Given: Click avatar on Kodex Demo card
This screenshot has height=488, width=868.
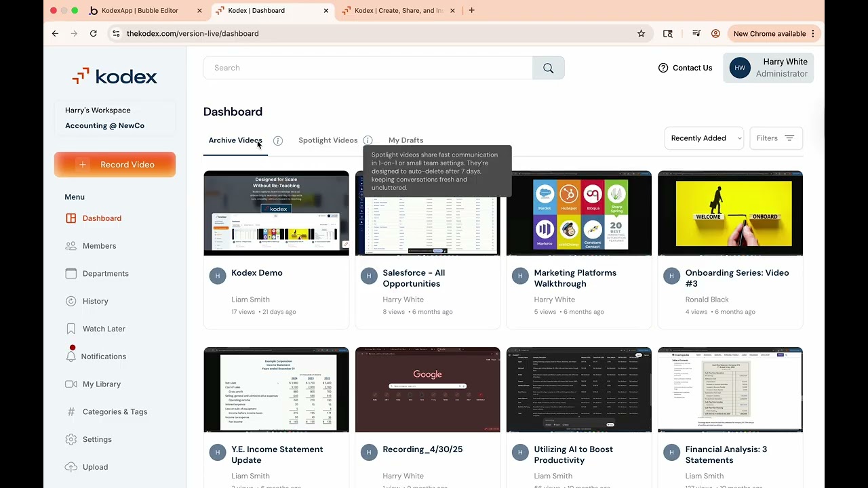Looking at the screenshot, I should (218, 276).
